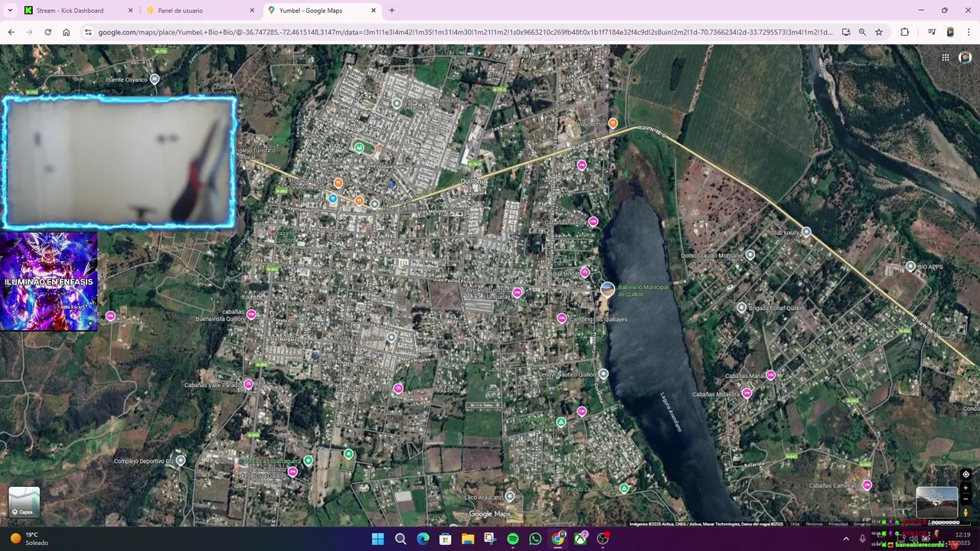Pick up the Street View pegman

965,512
